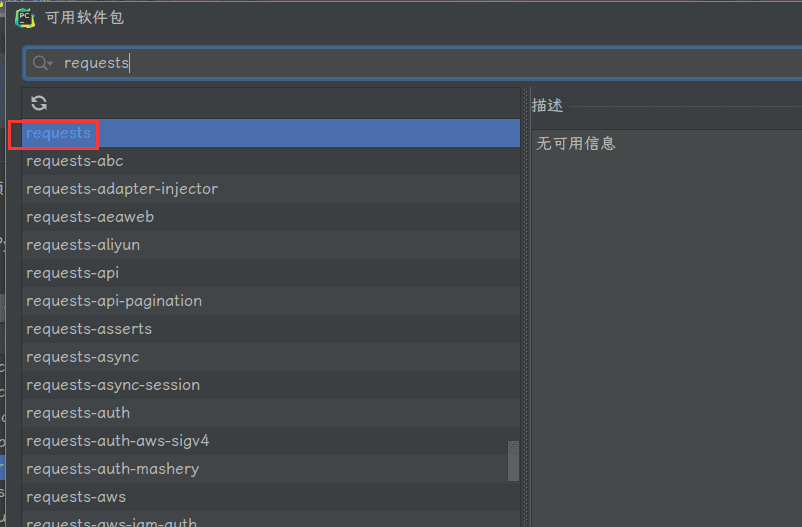Select requests-async-session package
Screen dimensions: 802x527
pos(113,385)
